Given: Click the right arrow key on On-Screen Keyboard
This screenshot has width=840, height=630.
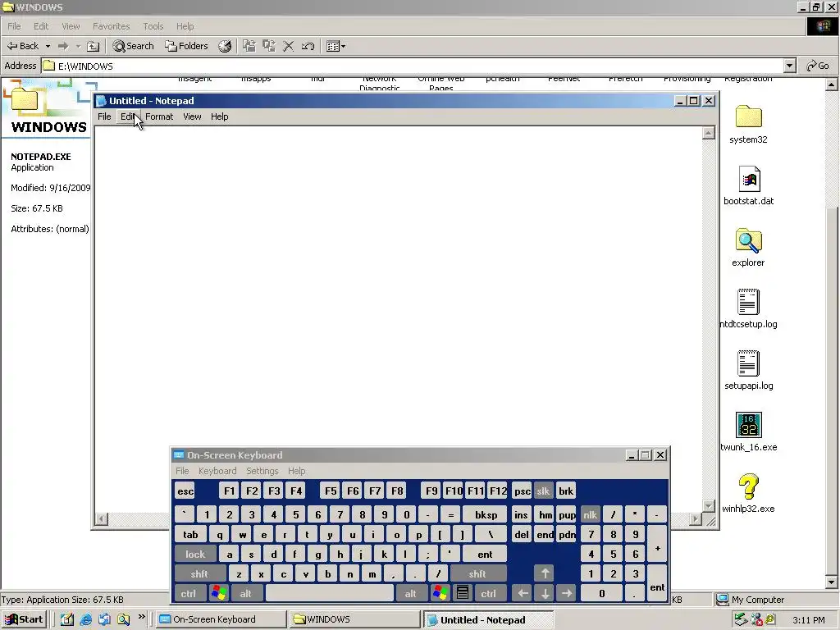Looking at the screenshot, I should (566, 593).
